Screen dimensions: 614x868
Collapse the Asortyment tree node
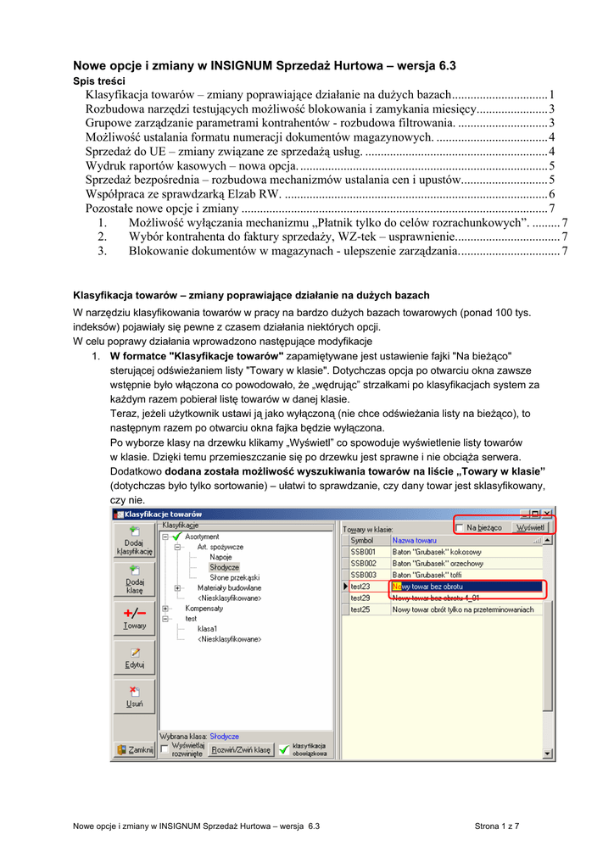coord(165,537)
